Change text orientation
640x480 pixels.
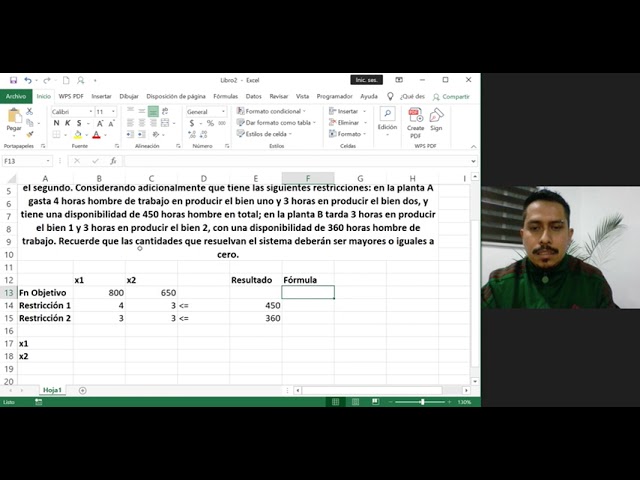pyautogui.click(x=156, y=134)
